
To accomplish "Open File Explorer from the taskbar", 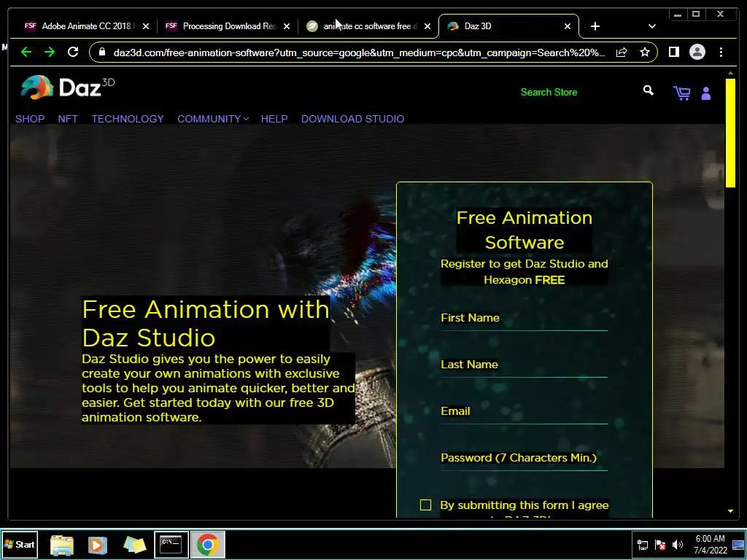I will (62, 545).
